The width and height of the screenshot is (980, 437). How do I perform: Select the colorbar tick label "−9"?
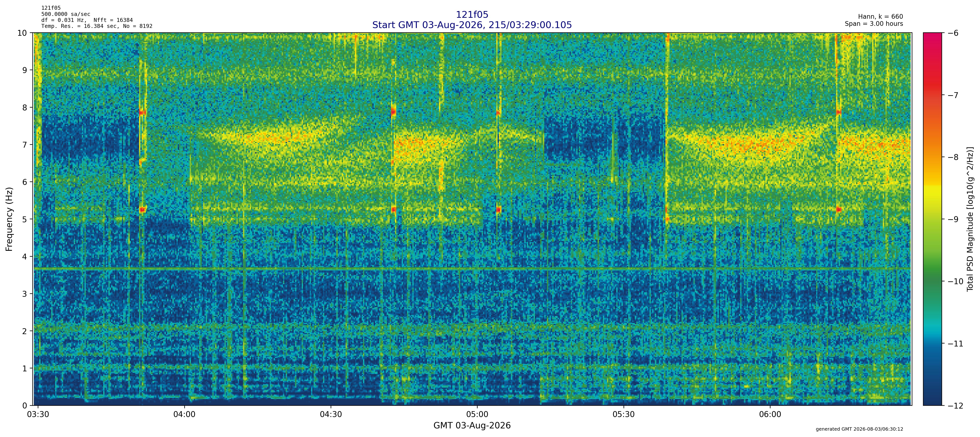[x=953, y=219]
